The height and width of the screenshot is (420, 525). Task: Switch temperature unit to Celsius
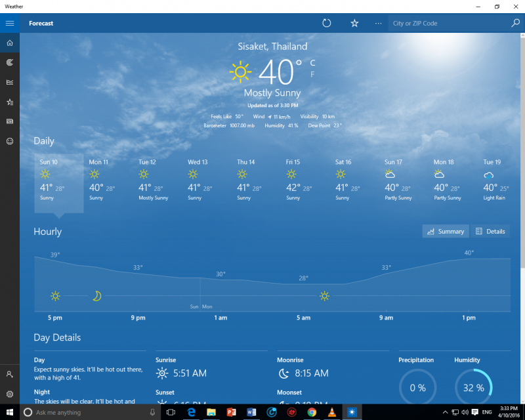click(x=312, y=63)
